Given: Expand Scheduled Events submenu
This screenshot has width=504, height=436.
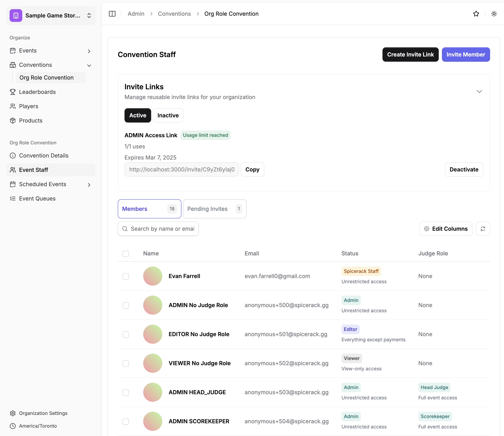Looking at the screenshot, I should pos(89,185).
